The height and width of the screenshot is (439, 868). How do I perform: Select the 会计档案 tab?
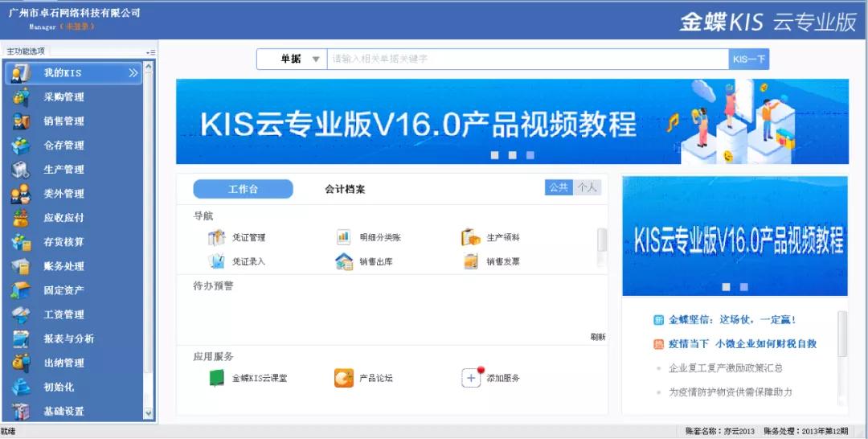click(345, 189)
